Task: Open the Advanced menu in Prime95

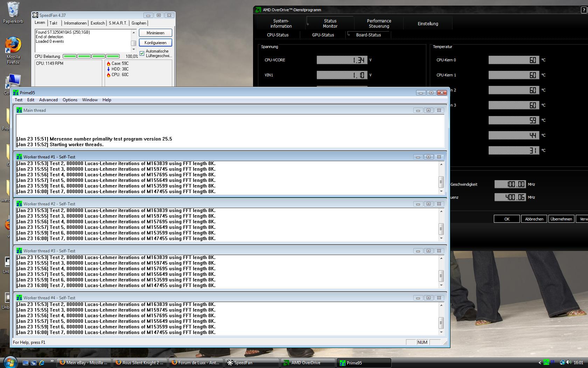Action: (x=48, y=100)
